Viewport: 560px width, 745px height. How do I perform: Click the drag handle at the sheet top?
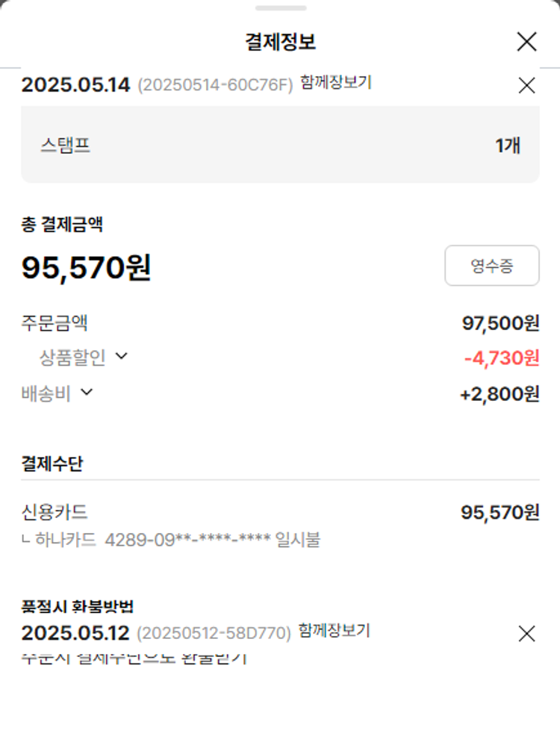[x=280, y=8]
